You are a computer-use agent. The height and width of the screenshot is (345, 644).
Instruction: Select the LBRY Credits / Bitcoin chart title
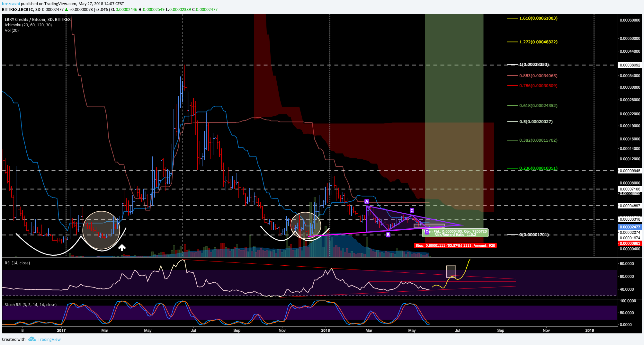[x=38, y=20]
